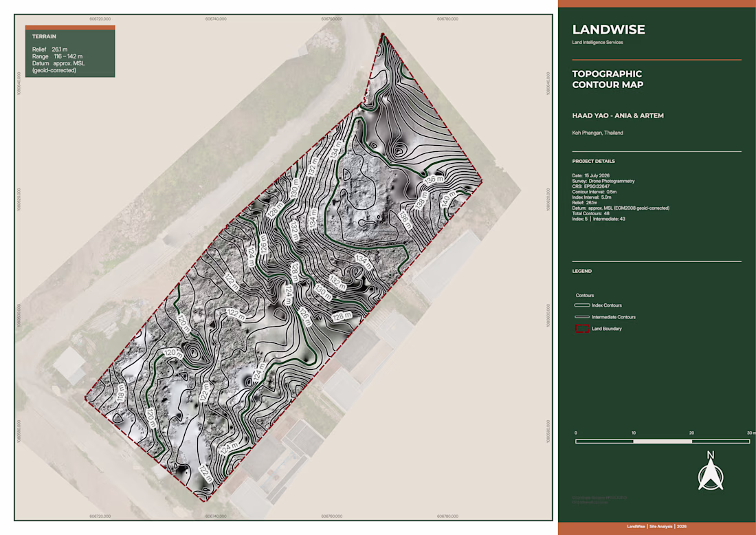The height and width of the screenshot is (535, 756).
Task: Click easting '606720.000' along the map's bottom edge
Action: coord(100,516)
